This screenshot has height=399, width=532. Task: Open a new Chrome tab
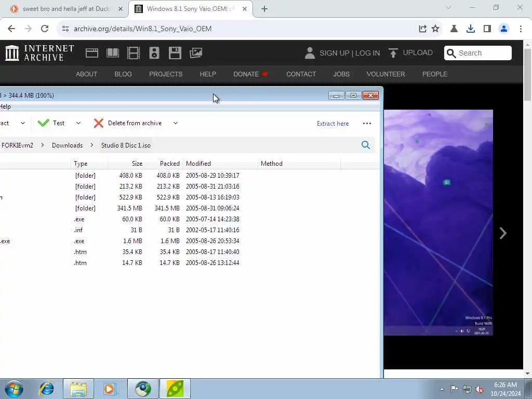click(x=264, y=9)
